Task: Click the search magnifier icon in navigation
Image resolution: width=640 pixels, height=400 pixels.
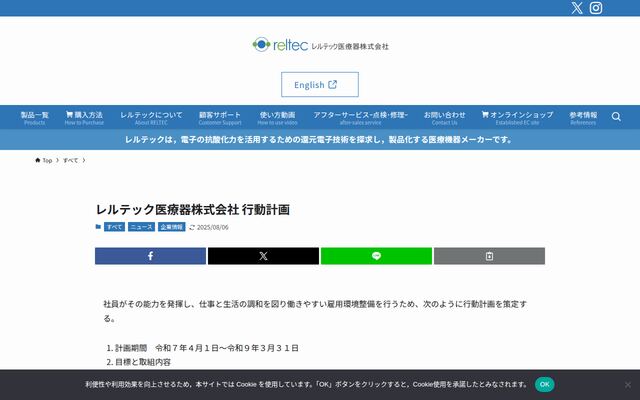Action: coord(616,117)
